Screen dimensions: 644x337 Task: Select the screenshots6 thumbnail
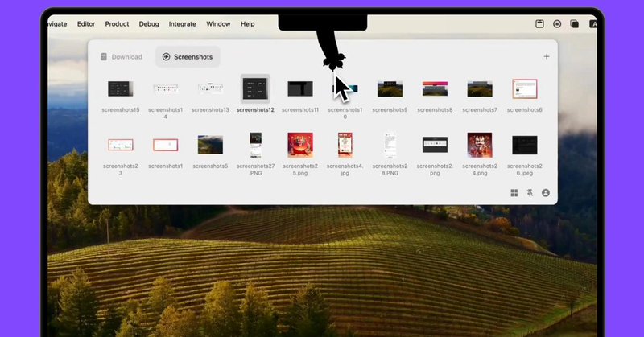[x=525, y=88]
